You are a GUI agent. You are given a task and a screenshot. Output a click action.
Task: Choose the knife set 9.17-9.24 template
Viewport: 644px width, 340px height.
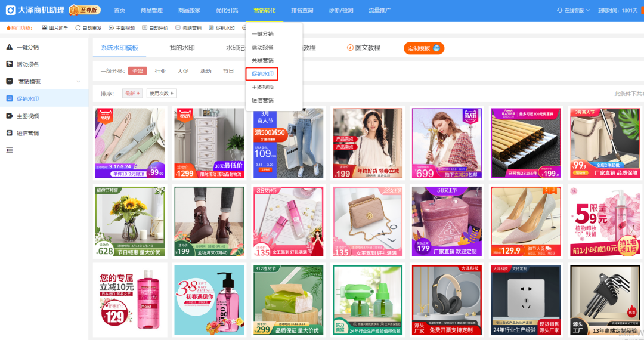tap(130, 143)
